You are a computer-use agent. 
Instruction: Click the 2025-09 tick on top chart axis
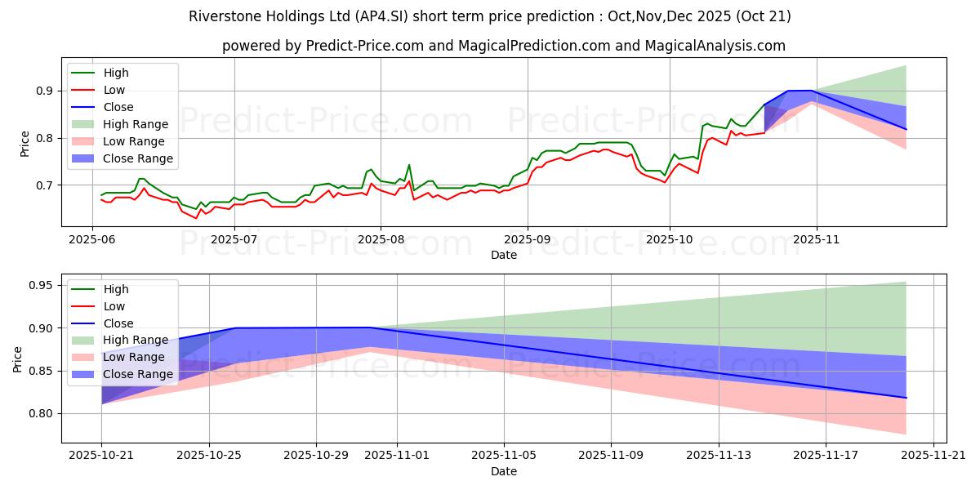(x=527, y=241)
